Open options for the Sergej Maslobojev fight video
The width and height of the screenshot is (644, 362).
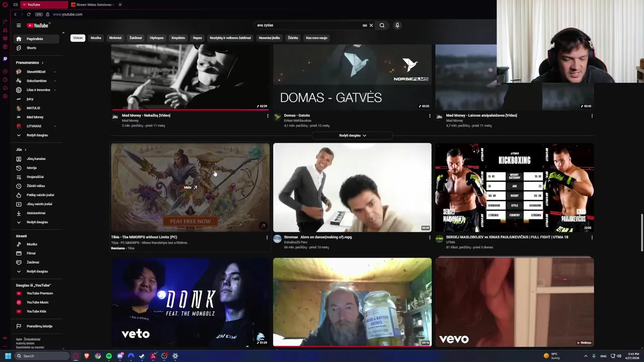click(x=592, y=237)
